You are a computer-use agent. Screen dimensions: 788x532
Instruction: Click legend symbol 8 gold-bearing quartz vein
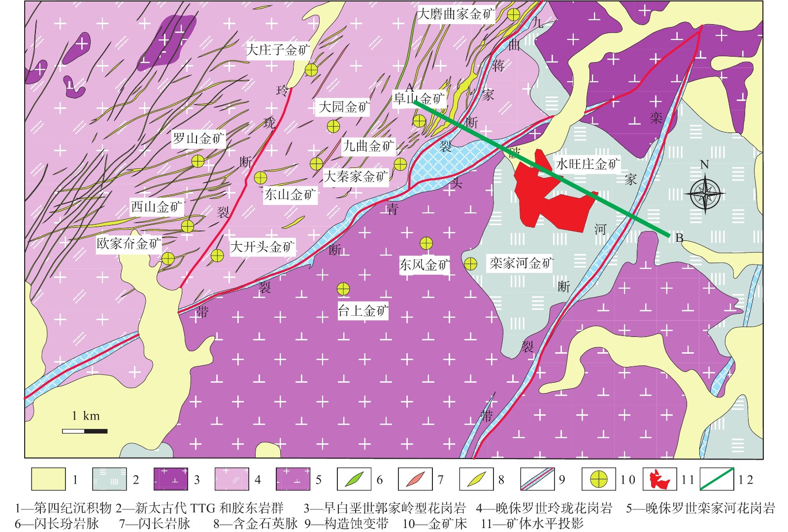[x=476, y=479]
